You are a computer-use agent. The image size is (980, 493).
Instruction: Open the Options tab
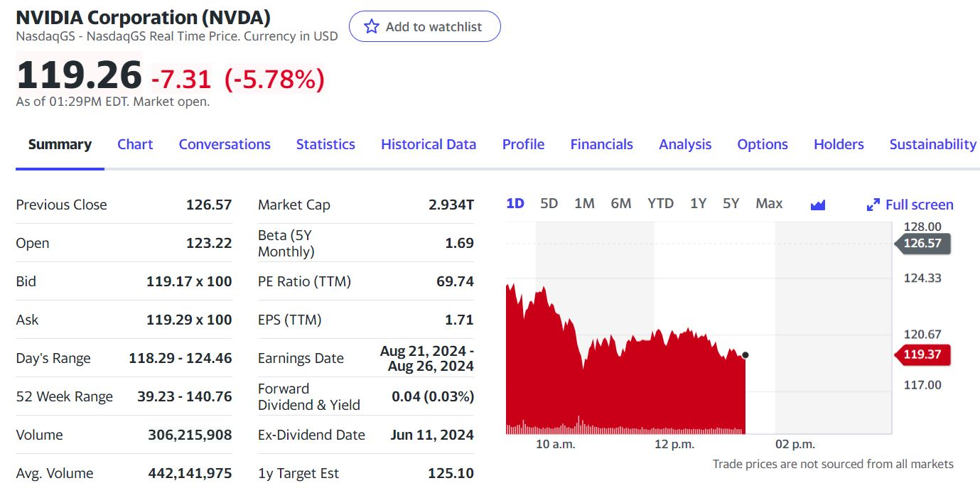coord(763,144)
